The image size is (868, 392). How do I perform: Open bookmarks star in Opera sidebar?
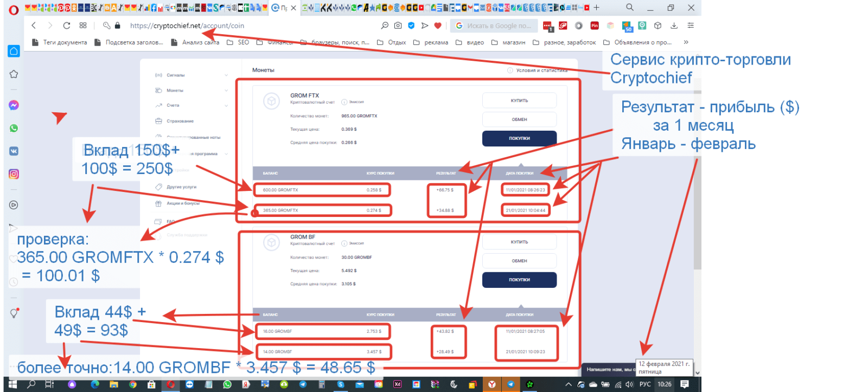click(14, 74)
